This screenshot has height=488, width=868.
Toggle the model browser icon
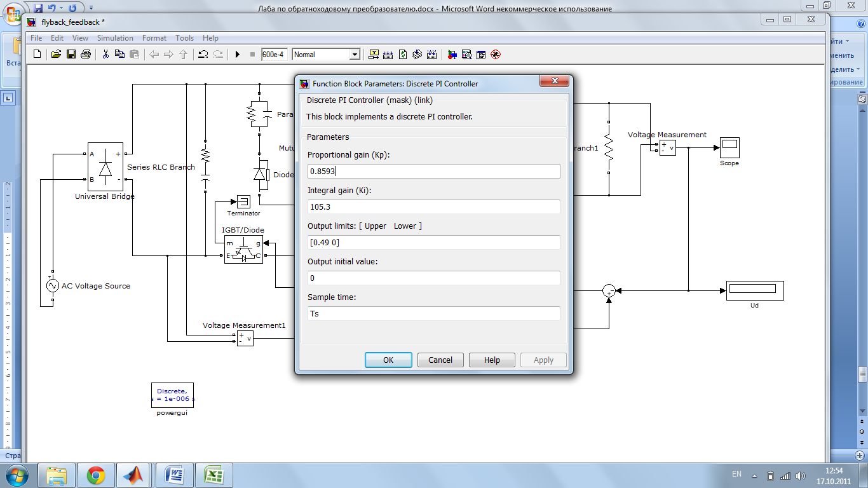481,55
